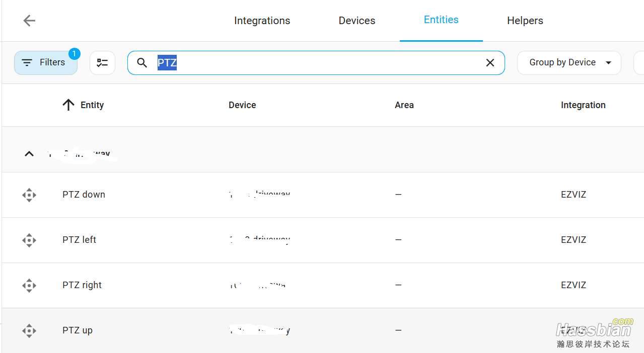The height and width of the screenshot is (353, 644).
Task: Select the Entities tab
Action: tap(441, 20)
